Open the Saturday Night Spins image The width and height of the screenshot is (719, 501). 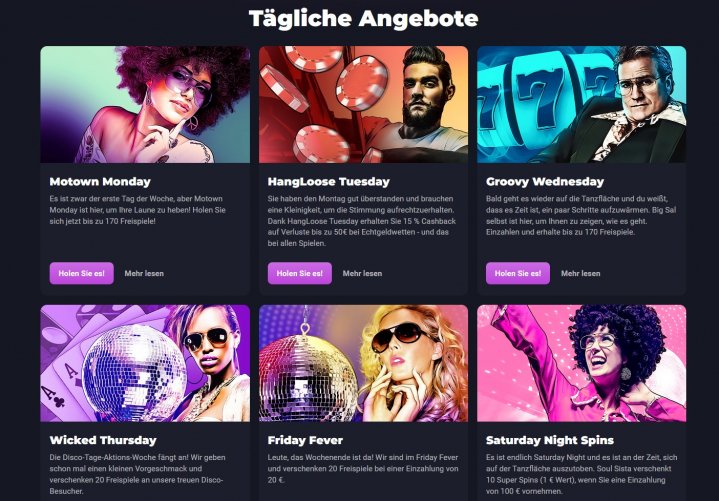click(581, 363)
